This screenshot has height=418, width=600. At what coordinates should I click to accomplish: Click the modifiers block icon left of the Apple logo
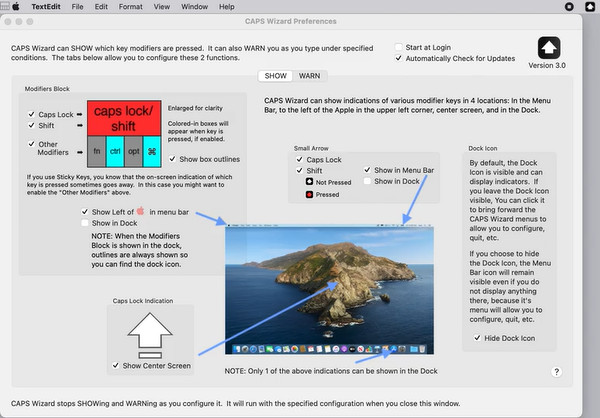5,7
